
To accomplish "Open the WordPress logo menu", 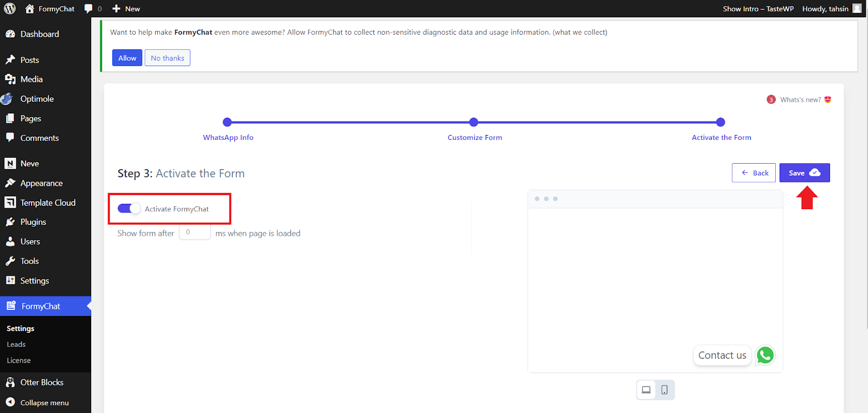I will click(10, 9).
